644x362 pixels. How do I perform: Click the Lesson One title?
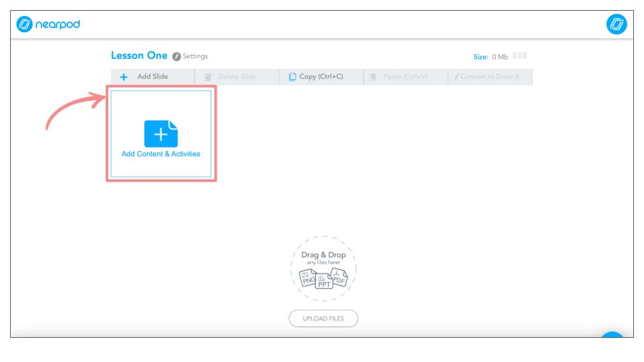click(139, 56)
